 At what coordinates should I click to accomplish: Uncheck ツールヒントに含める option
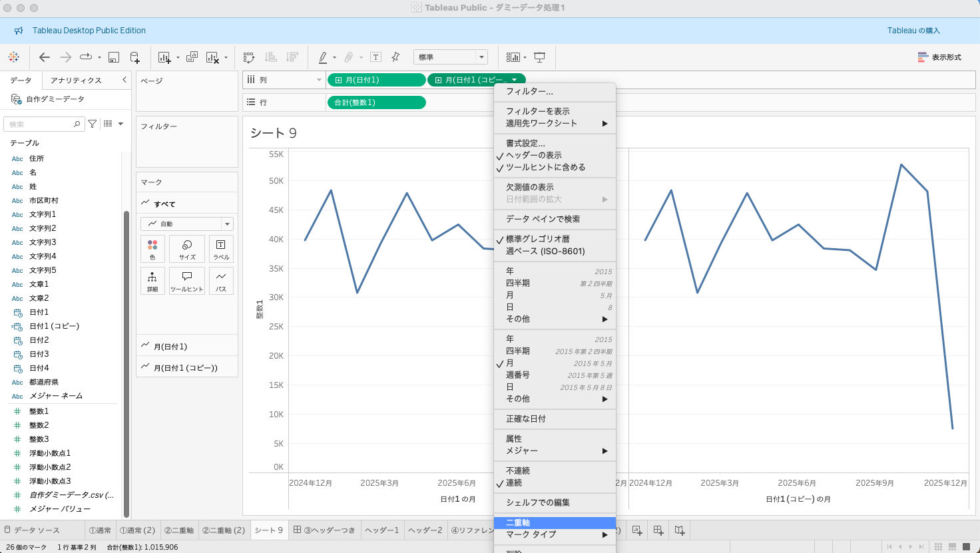click(545, 167)
